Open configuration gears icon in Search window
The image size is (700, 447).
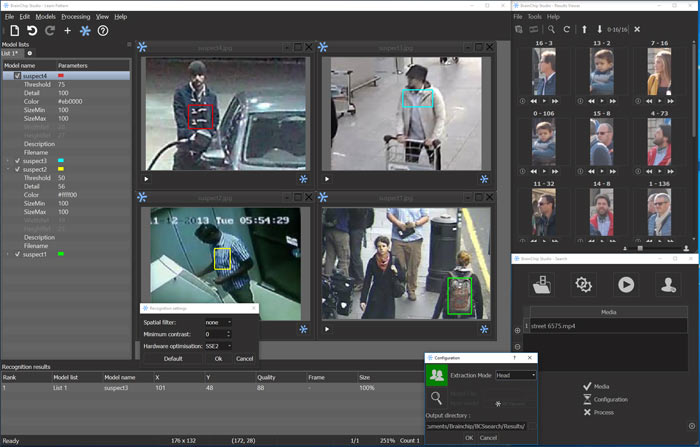(x=583, y=284)
